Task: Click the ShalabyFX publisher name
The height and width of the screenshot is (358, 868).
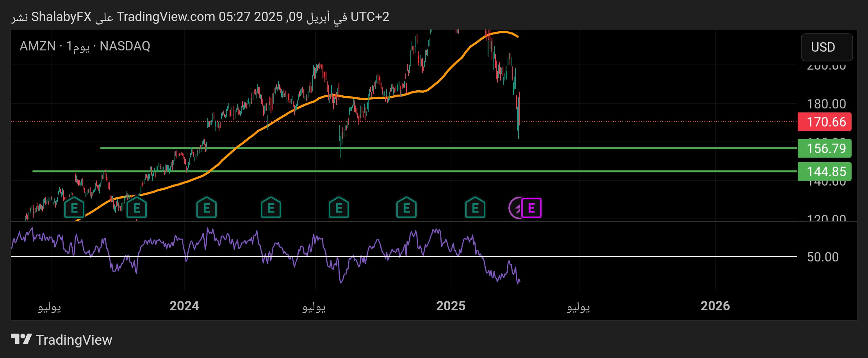Action: coord(61,17)
